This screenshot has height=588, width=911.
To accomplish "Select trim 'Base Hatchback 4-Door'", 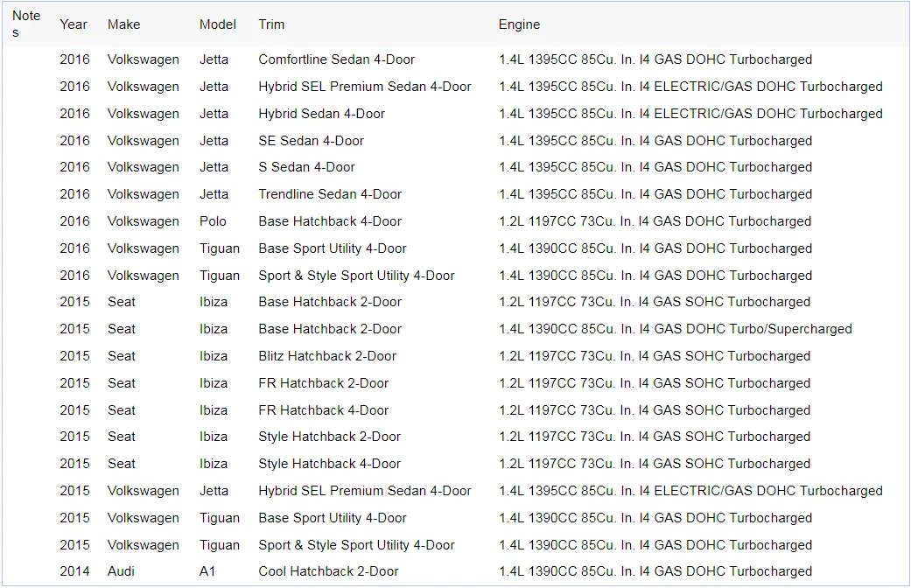I will click(330, 221).
